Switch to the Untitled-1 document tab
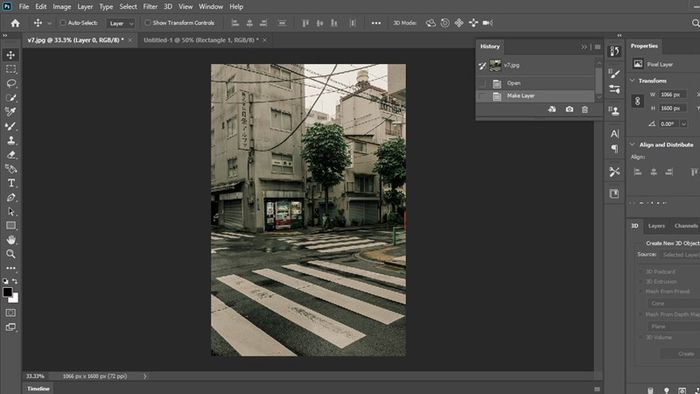This screenshot has height=394, width=700. click(201, 40)
